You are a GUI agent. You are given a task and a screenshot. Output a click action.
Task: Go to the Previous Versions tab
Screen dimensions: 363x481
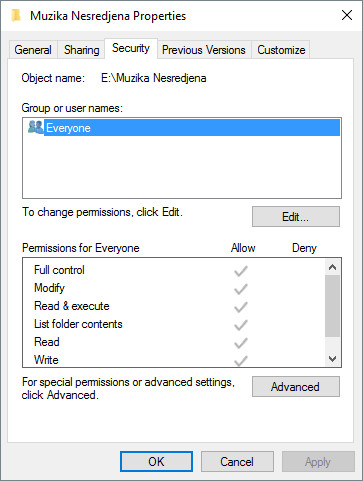204,50
